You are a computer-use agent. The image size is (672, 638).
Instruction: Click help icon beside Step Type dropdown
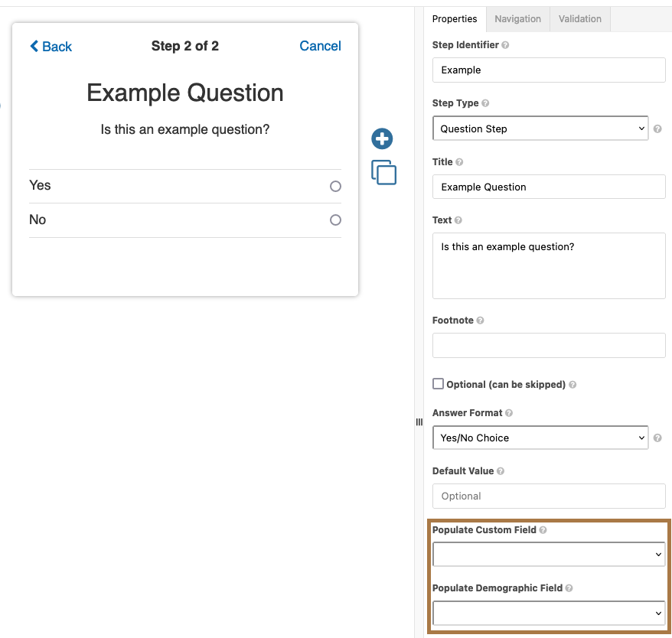coord(657,129)
